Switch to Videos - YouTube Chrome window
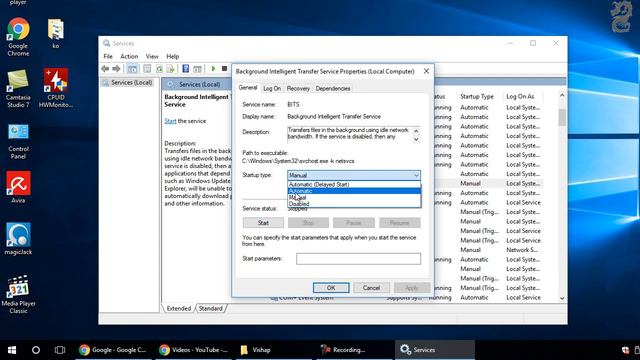The width and height of the screenshot is (640, 360). click(194, 350)
